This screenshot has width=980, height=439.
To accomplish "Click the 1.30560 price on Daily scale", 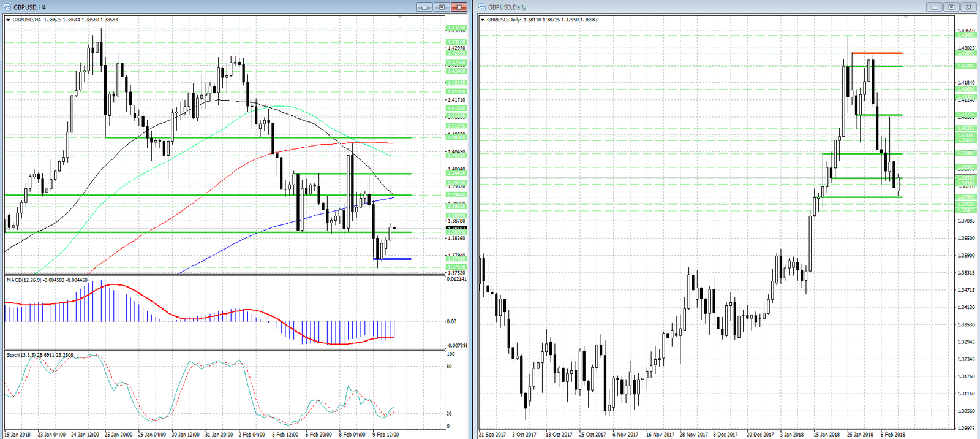I will pyautogui.click(x=966, y=411).
